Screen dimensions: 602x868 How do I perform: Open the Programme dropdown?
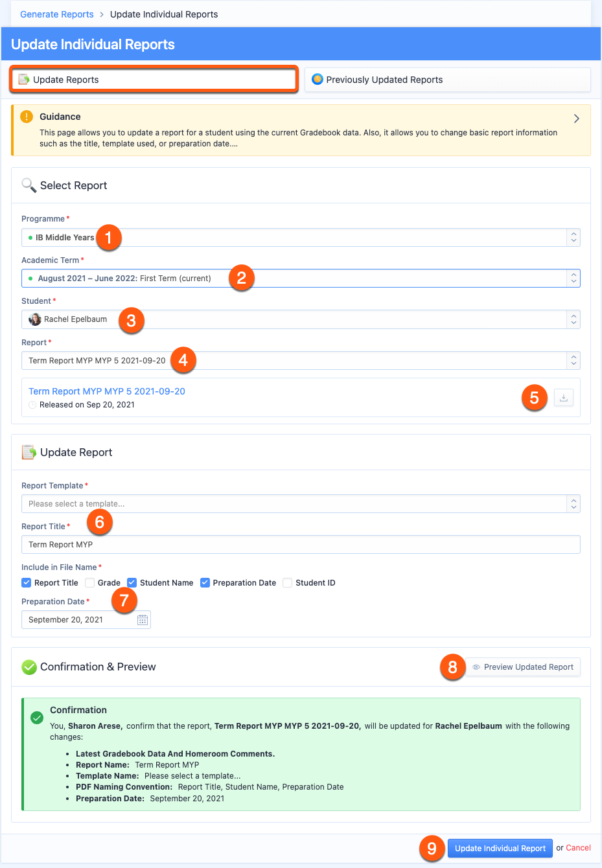point(301,238)
